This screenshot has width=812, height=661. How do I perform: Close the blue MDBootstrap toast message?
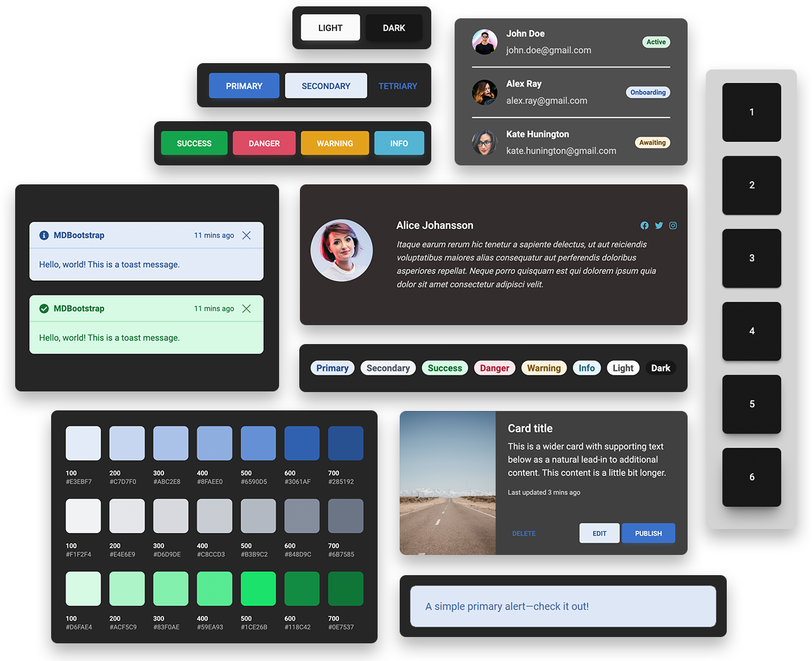246,235
